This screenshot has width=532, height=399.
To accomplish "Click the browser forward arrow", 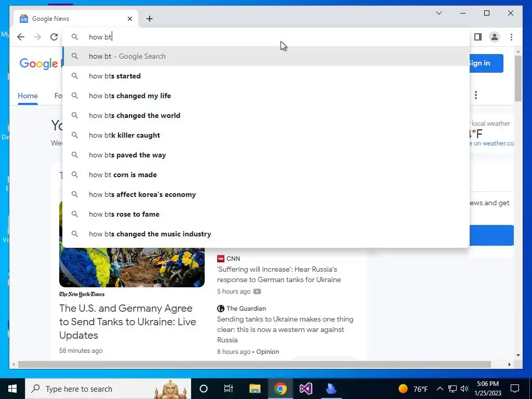I will coord(37,37).
